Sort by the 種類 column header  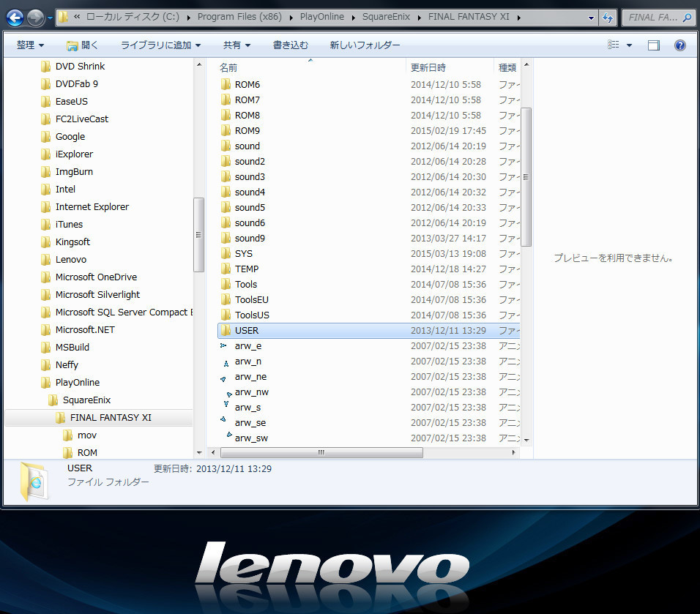coord(507,67)
